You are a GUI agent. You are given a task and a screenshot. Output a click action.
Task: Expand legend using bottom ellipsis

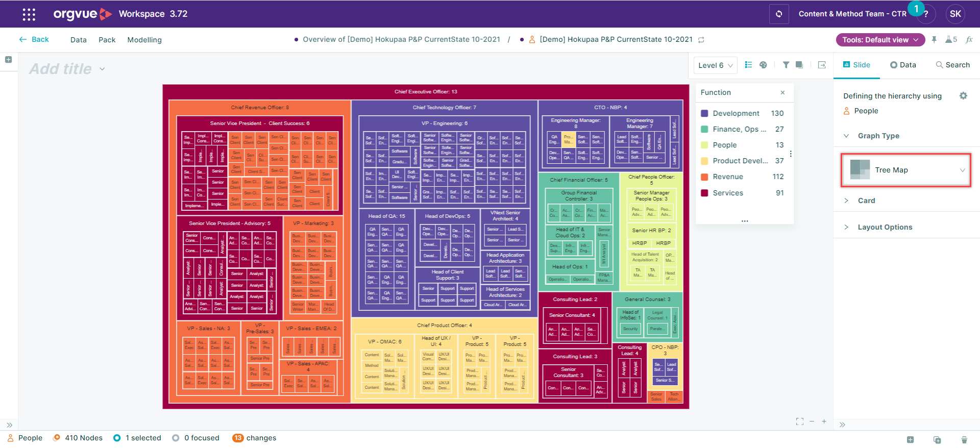[745, 221]
